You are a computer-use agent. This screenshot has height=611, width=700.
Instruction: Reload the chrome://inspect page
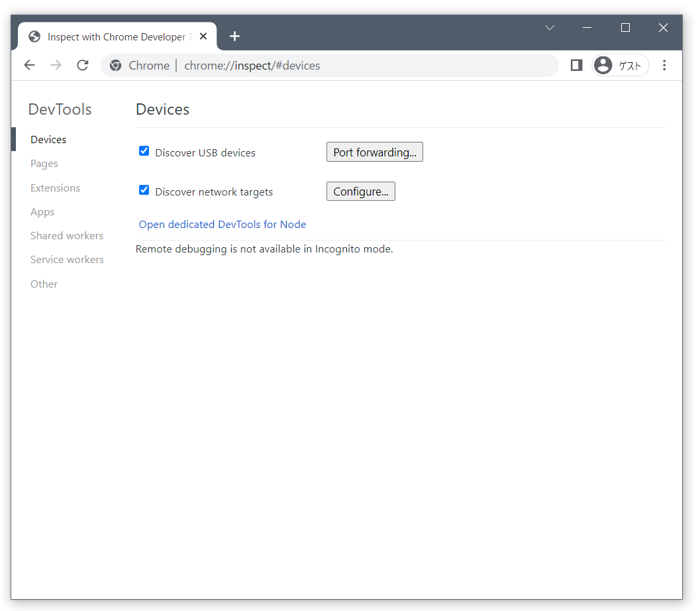83,65
